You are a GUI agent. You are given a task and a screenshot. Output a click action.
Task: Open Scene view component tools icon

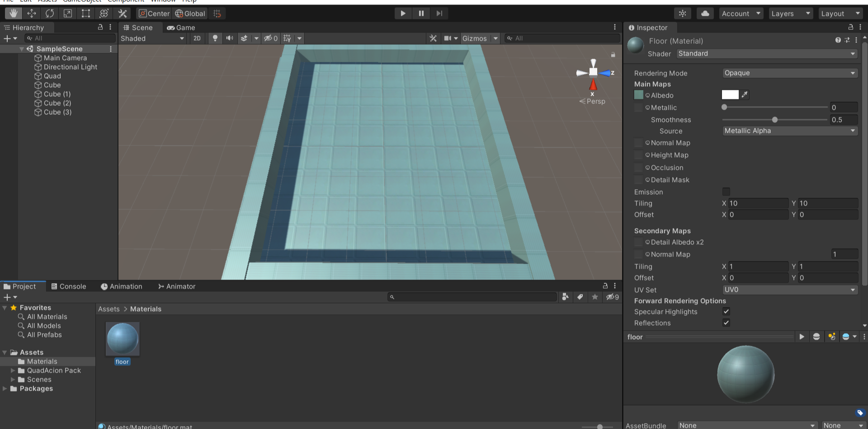tap(433, 38)
